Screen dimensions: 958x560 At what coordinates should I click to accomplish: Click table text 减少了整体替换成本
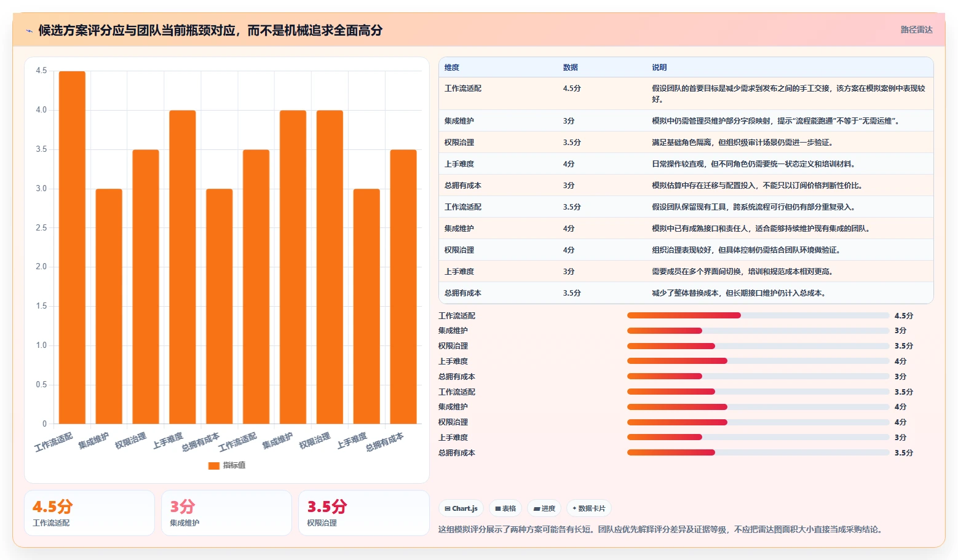pos(685,293)
